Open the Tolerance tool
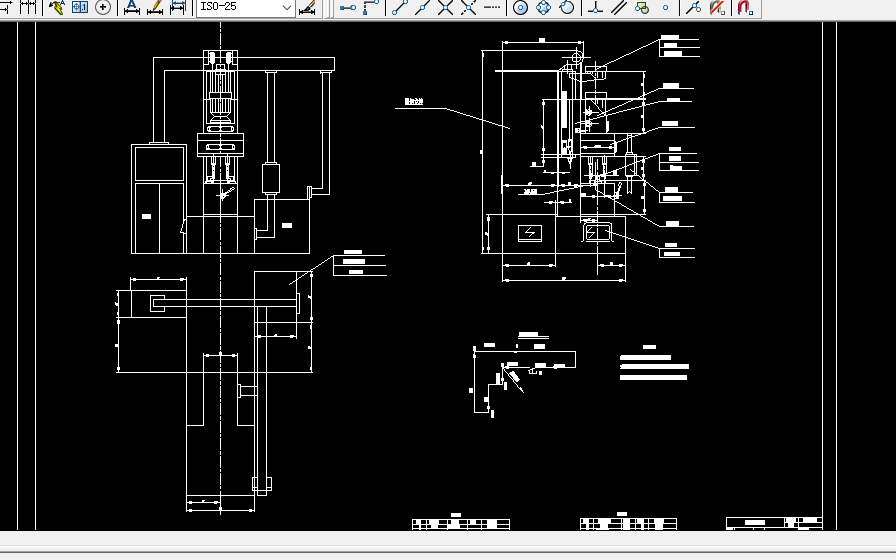The image size is (896, 560). click(x=79, y=7)
